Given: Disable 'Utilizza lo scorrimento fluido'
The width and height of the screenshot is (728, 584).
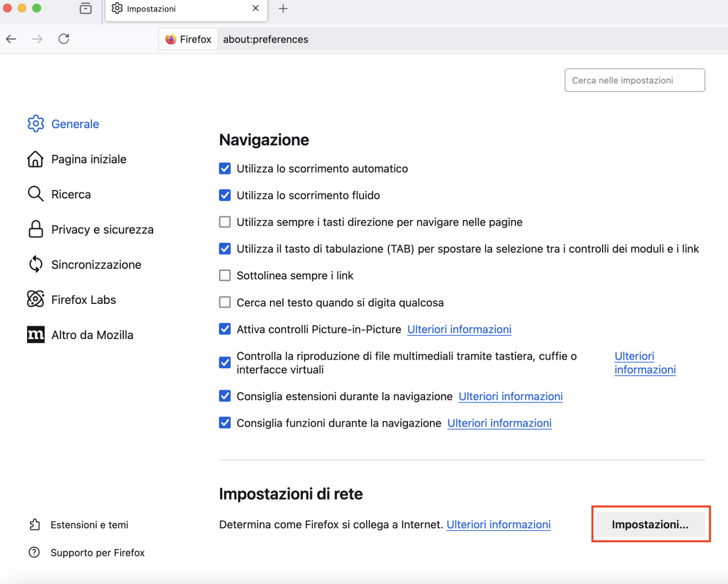Looking at the screenshot, I should point(224,195).
